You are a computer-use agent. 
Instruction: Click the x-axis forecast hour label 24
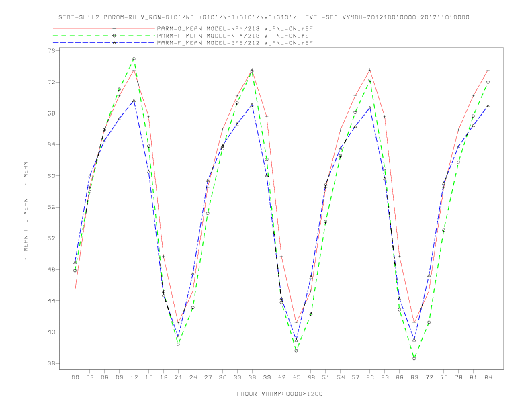point(193,377)
